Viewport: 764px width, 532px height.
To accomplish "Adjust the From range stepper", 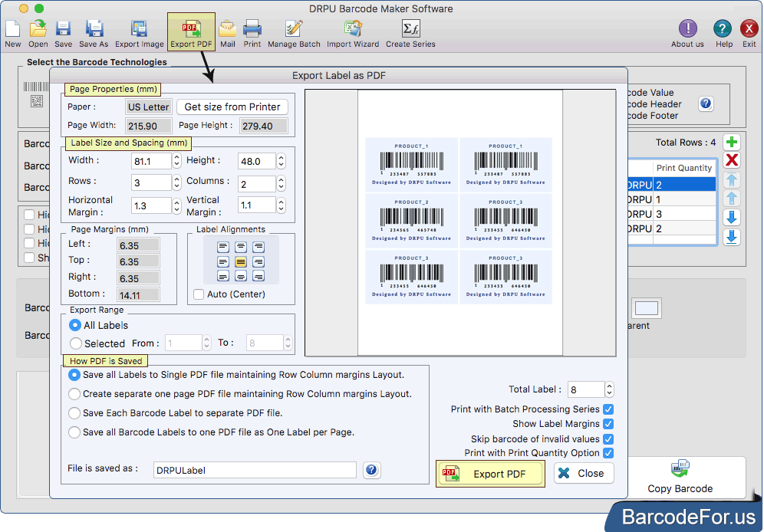I will [x=207, y=343].
